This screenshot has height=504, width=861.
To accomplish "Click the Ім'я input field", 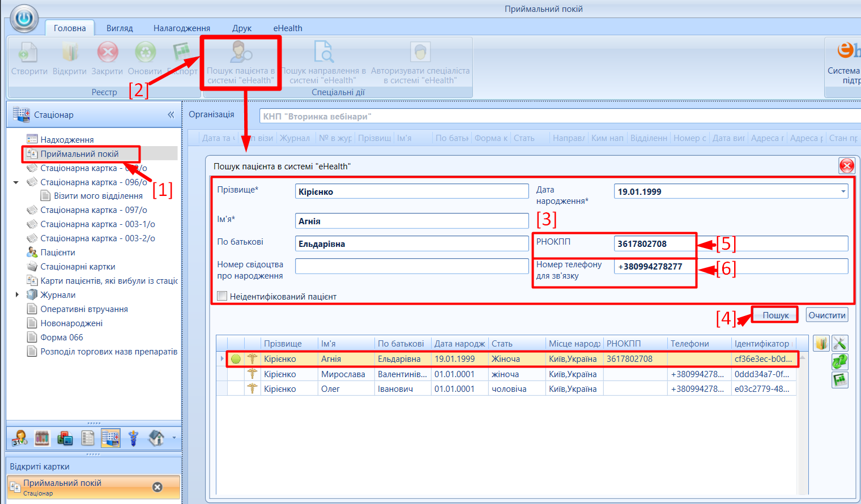I will (412, 221).
